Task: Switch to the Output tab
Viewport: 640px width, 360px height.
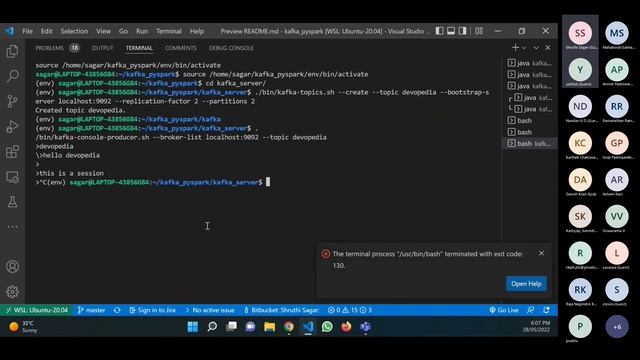Action: point(102,48)
